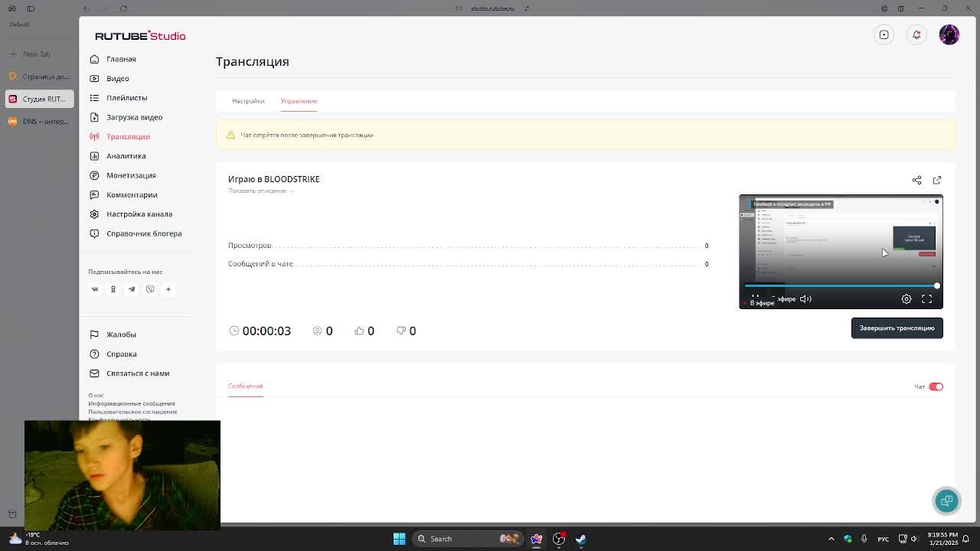
Task: Toggle the Чат switch off
Action: pos(936,386)
